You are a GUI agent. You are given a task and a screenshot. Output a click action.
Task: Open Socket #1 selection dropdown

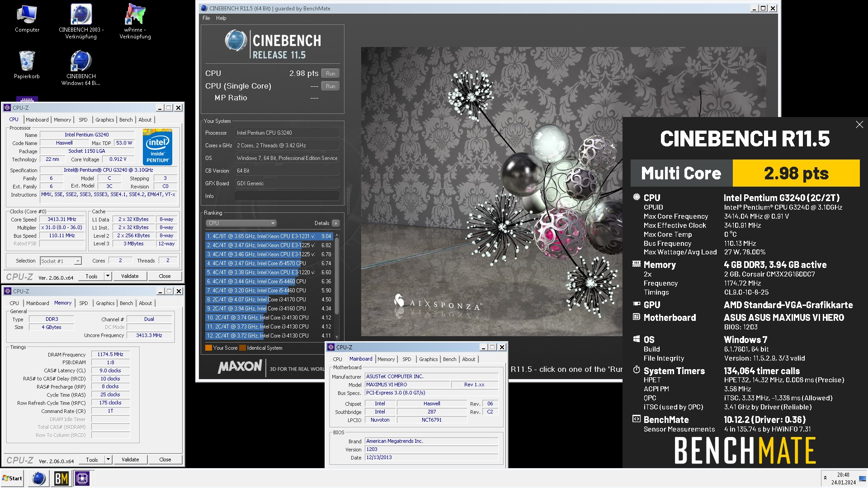tap(61, 261)
